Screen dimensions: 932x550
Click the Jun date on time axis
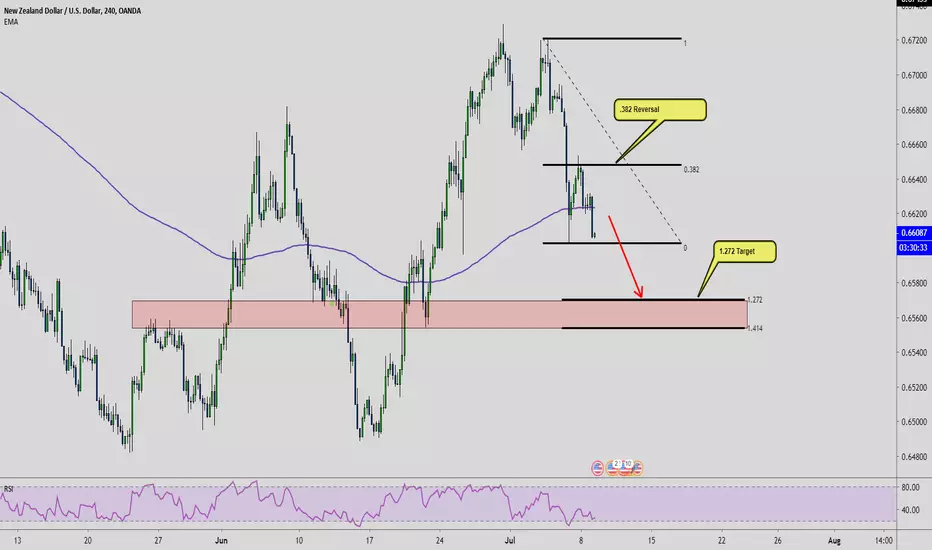pos(221,540)
